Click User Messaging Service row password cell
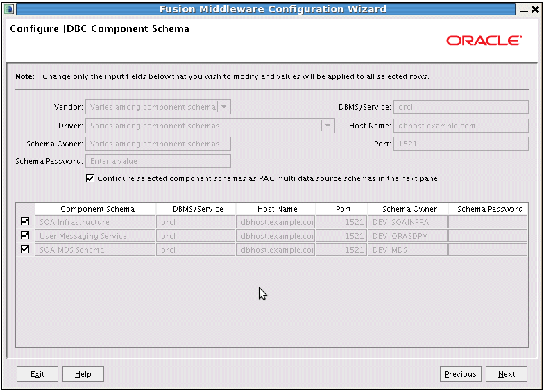Image resolution: width=544 pixels, height=392 pixels. pos(488,236)
